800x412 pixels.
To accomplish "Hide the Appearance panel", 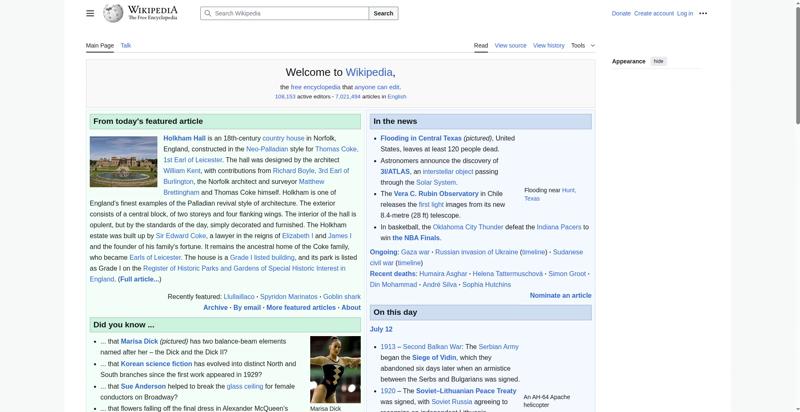I will pyautogui.click(x=659, y=61).
